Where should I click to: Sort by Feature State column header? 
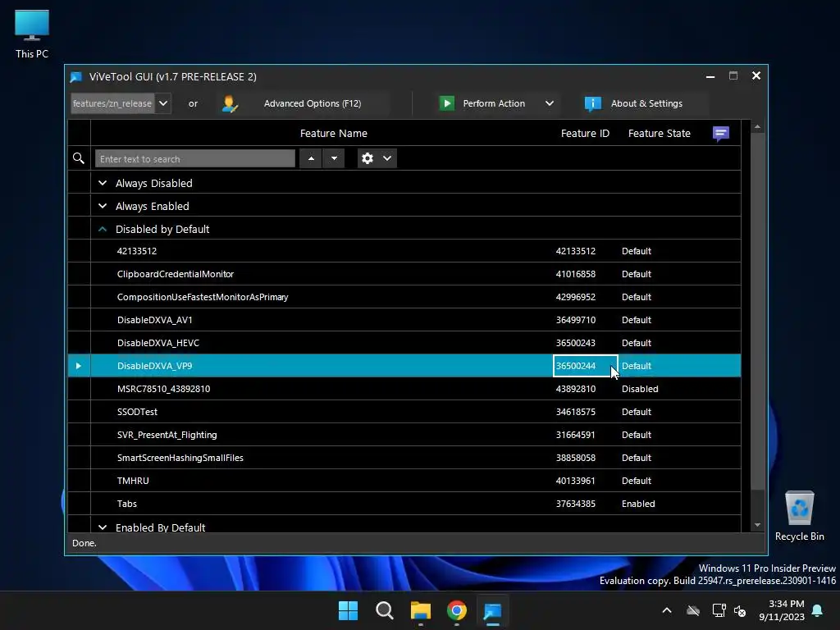659,134
